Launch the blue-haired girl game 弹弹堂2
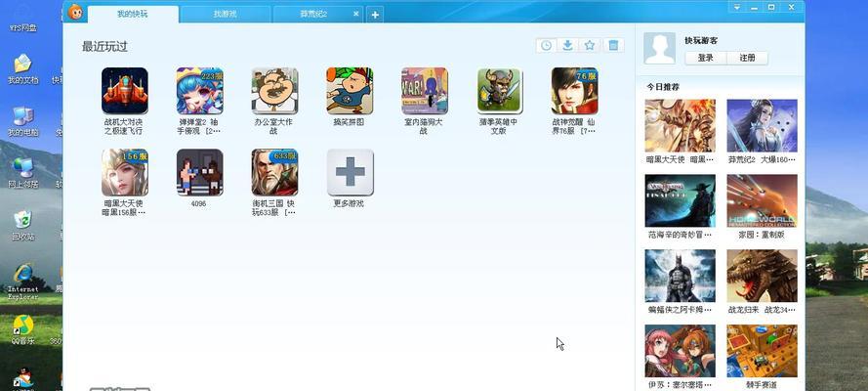The image size is (868, 391). coord(199,91)
